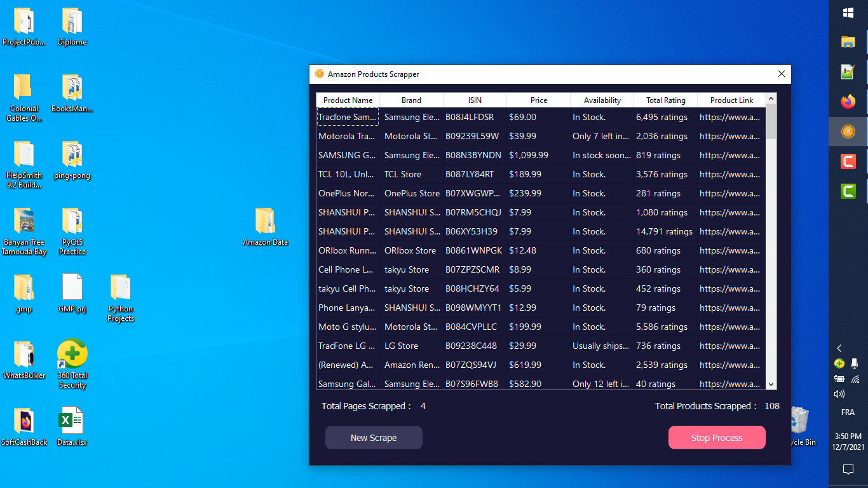Click the red Camtasia taskbar icon
Screen dimensions: 868x488
click(848, 161)
